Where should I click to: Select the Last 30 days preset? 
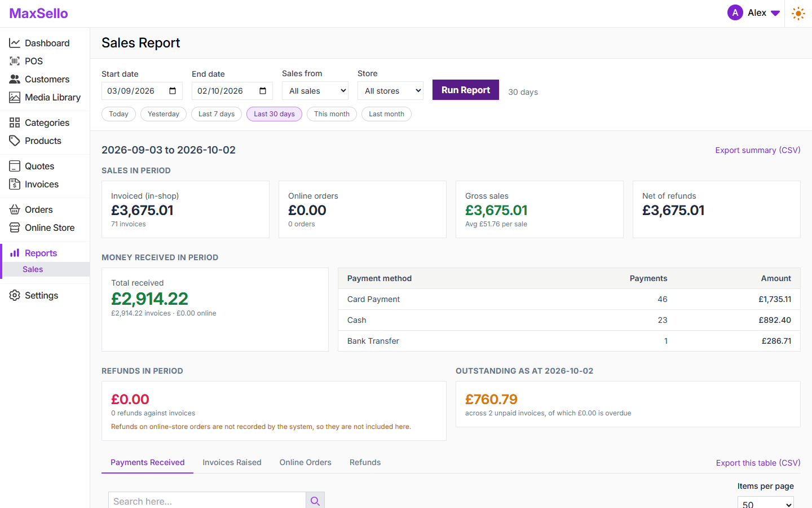pyautogui.click(x=274, y=114)
